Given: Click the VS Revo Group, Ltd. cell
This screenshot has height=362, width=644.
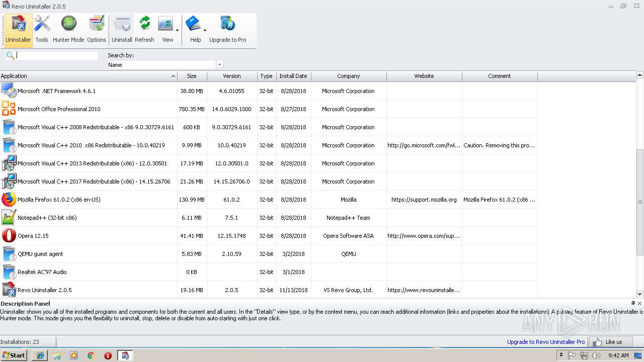Looking at the screenshot, I should [349, 290].
